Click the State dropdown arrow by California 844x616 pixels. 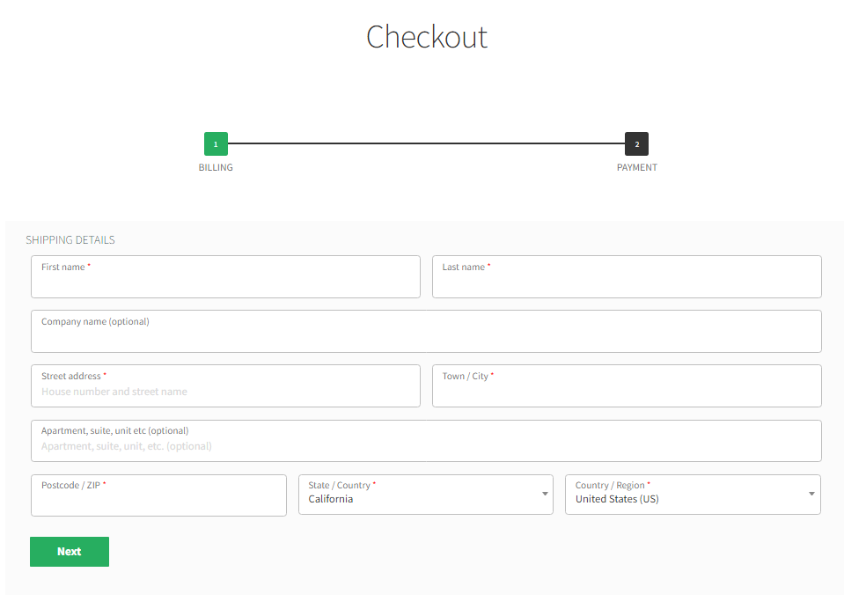click(x=545, y=494)
